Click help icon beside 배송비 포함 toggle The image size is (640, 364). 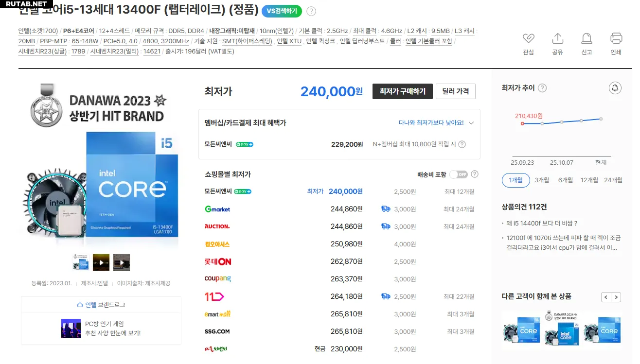click(475, 174)
